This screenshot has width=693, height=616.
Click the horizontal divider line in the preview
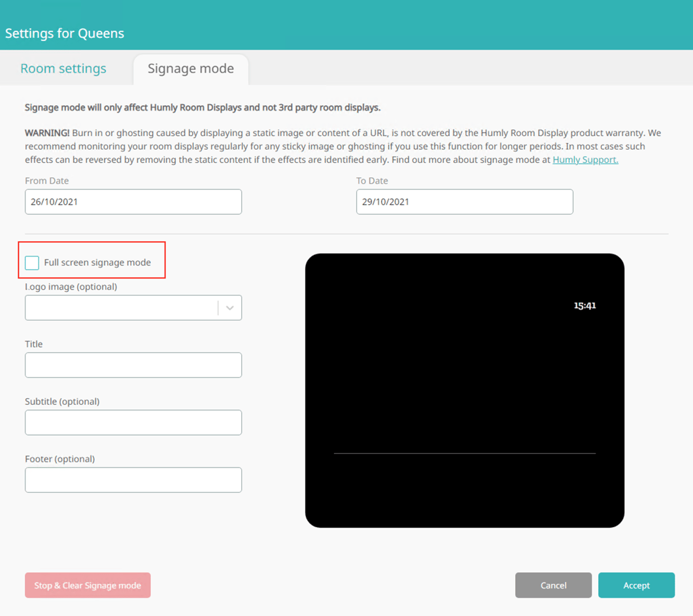click(x=464, y=453)
